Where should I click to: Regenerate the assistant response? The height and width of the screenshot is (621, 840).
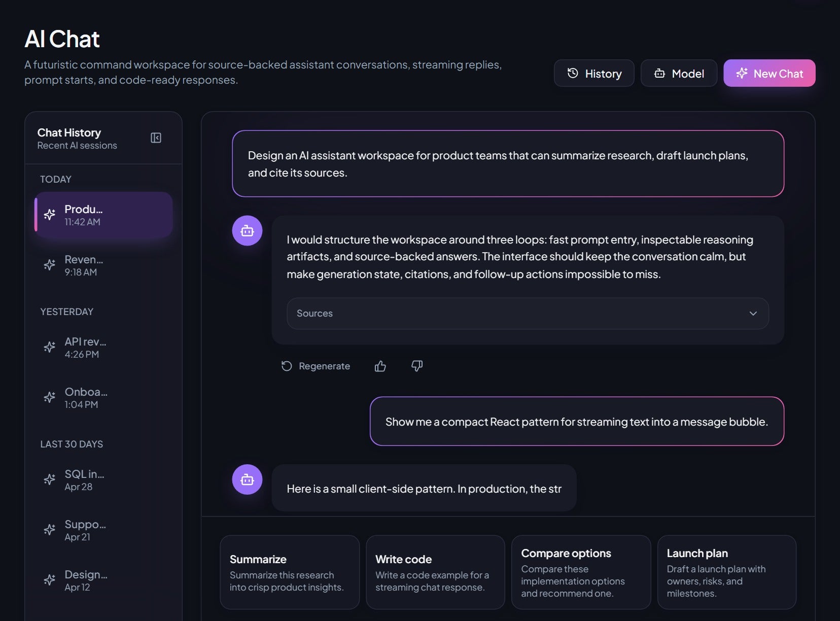click(x=316, y=366)
